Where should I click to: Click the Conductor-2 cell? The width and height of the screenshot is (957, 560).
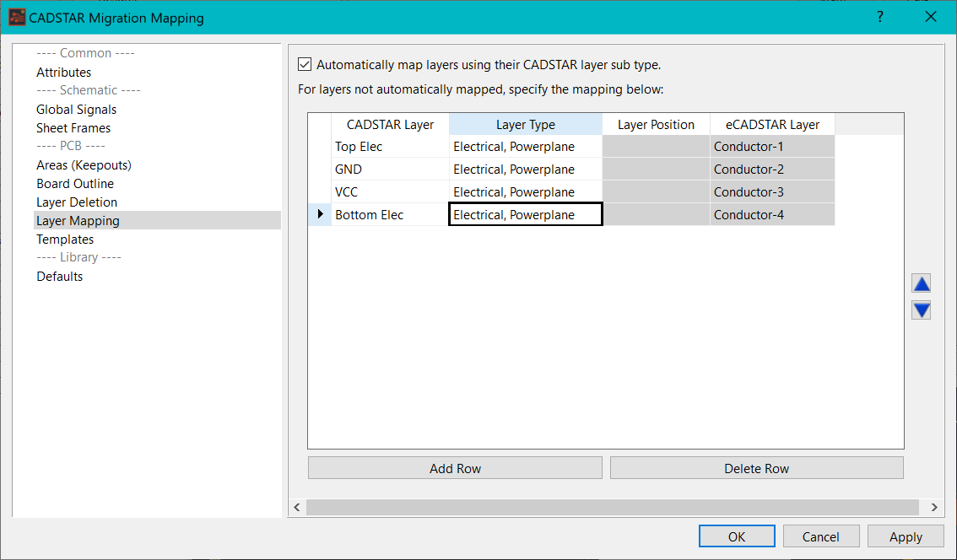click(772, 169)
